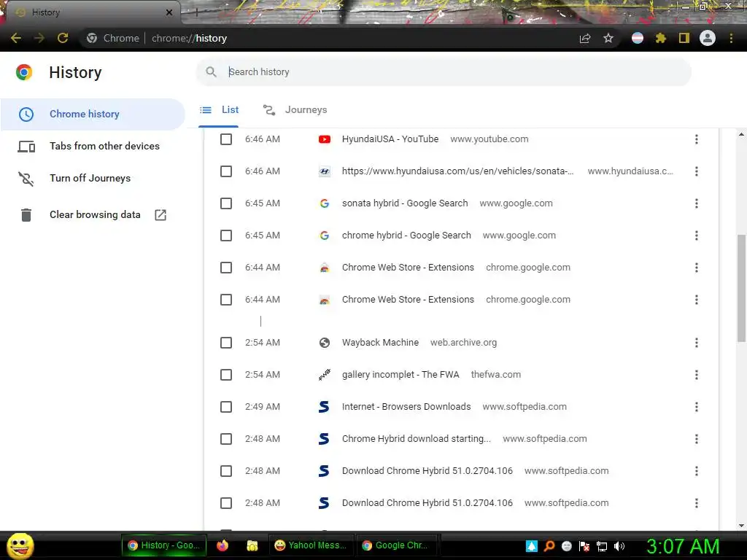Switch to the List tab
This screenshot has width=747, height=560.
pos(219,110)
